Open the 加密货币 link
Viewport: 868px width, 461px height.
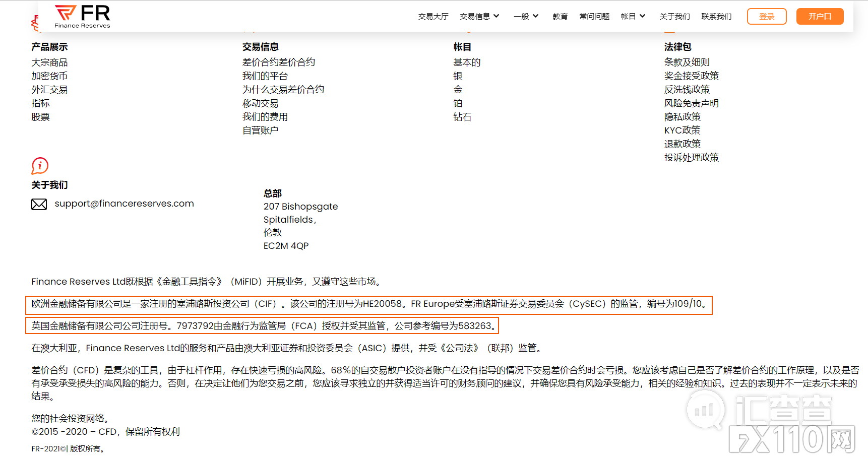[49, 76]
